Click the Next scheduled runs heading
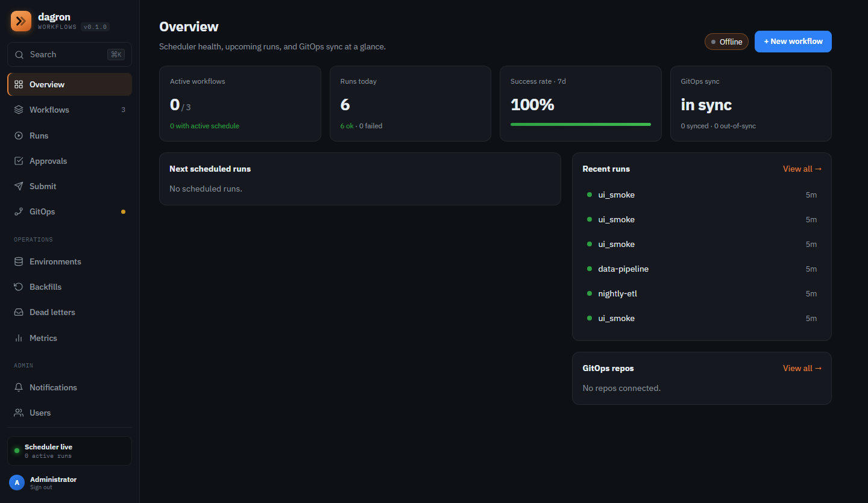Screen dimensions: 868x503 point(210,169)
